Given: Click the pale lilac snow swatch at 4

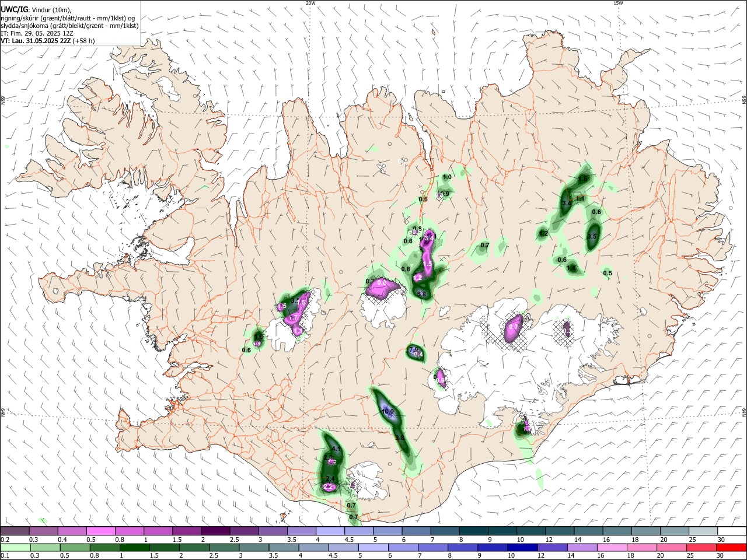Looking at the screenshot, I should 330,531.
